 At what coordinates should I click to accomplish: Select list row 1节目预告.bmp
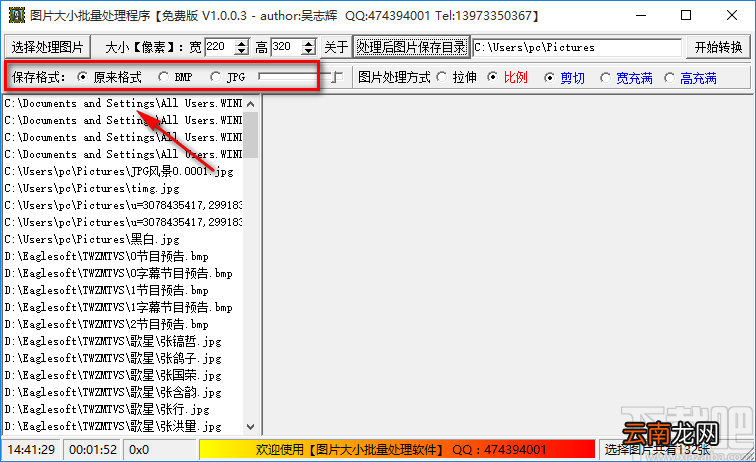(x=123, y=290)
